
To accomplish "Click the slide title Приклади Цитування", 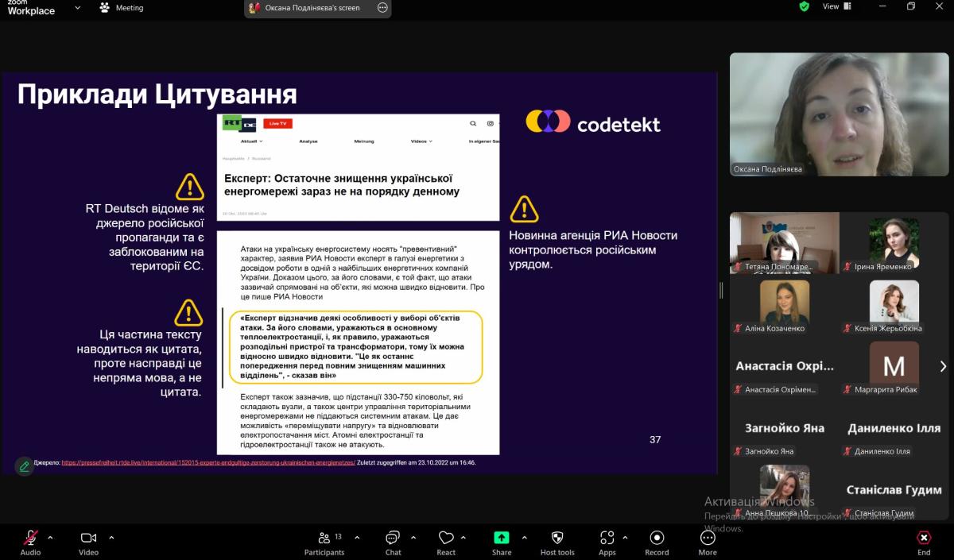I will click(157, 95).
